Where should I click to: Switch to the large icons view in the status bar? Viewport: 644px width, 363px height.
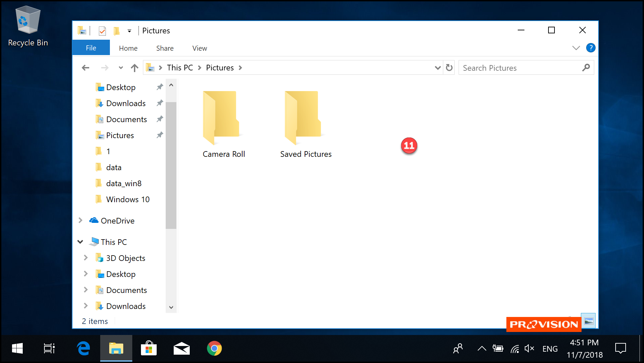(589, 321)
